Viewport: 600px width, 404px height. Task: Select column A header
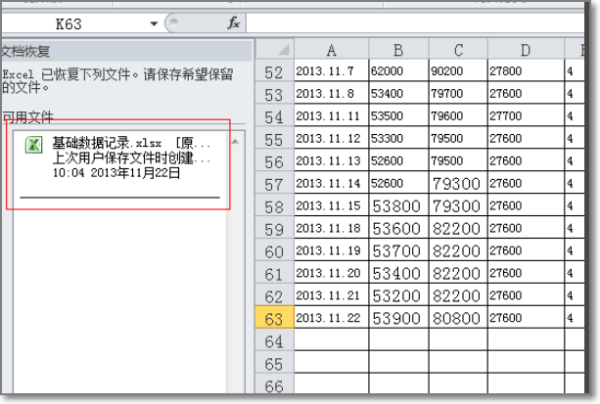tap(331, 50)
